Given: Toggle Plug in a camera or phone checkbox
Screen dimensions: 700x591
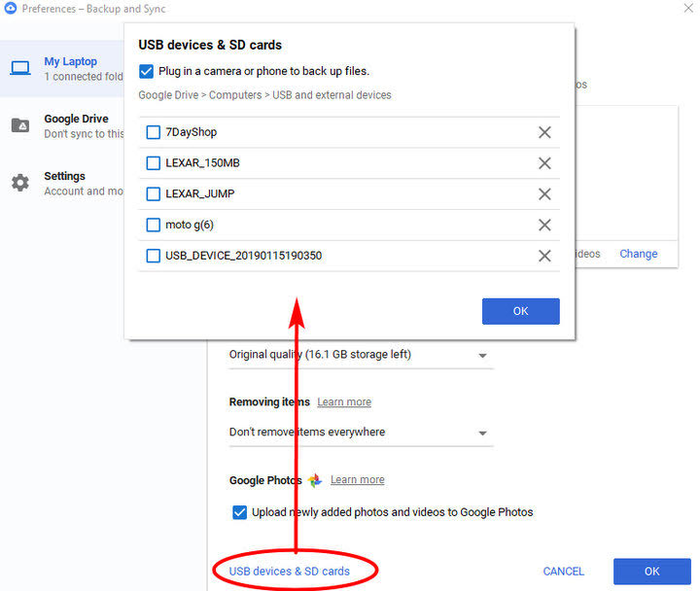Looking at the screenshot, I should tap(146, 71).
